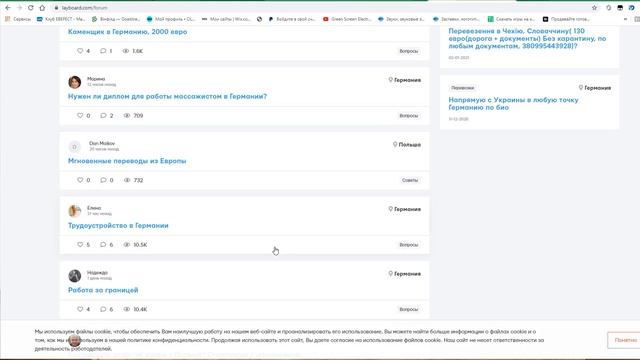
Task: Click Советы category tag on переводы post
Action: [410, 180]
